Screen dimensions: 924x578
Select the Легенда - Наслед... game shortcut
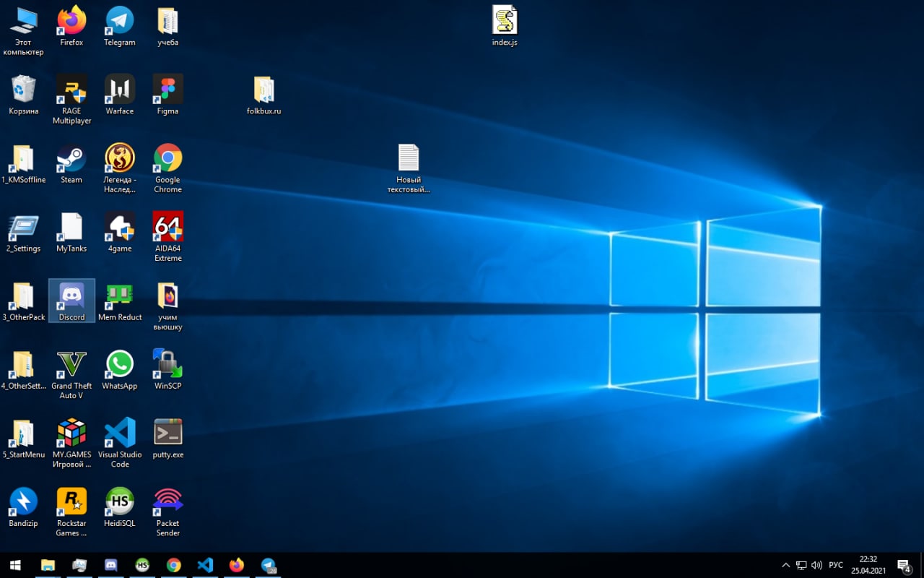[119, 168]
